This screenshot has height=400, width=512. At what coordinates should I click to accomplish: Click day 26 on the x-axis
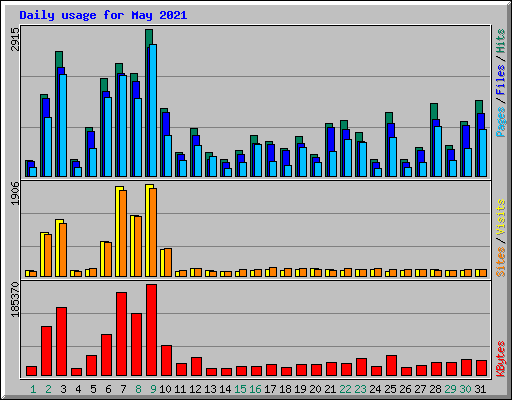pyautogui.click(x=405, y=389)
